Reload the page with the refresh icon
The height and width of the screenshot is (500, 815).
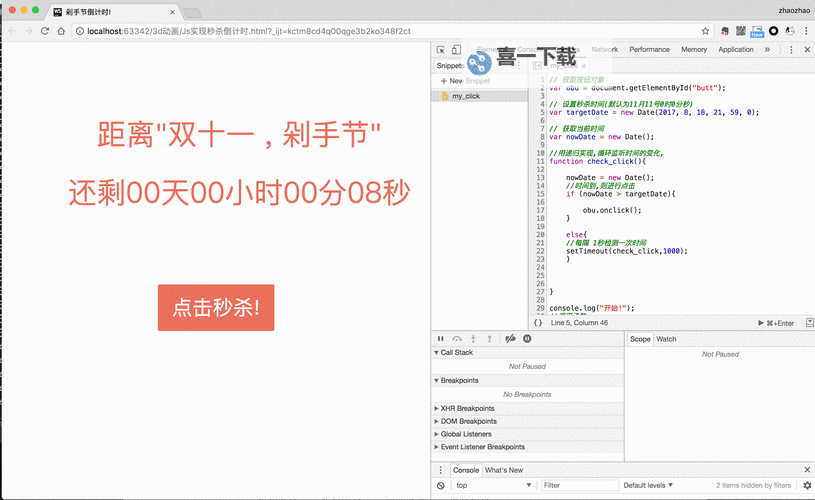45,31
